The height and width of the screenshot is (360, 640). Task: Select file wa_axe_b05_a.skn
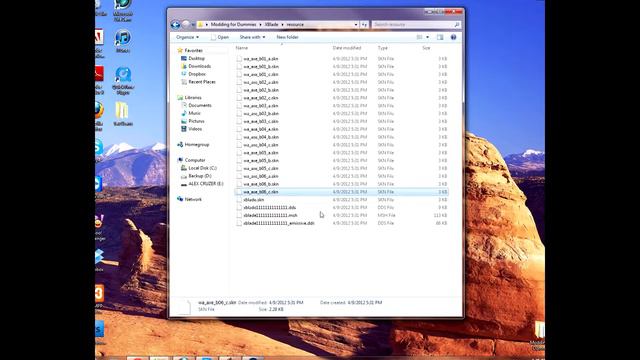tap(260, 153)
